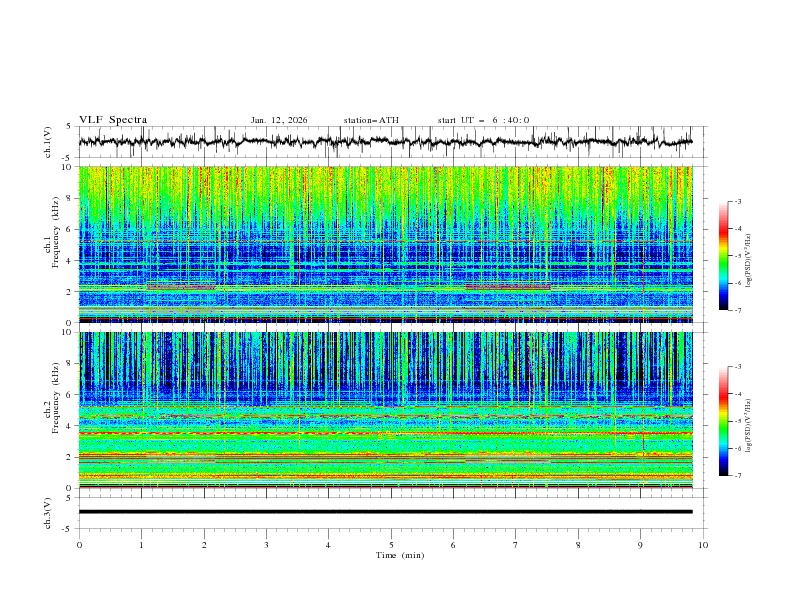Click the lower colorbar log(PSD)(V²/Hz) label
792x612 pixels.
(x=748, y=425)
